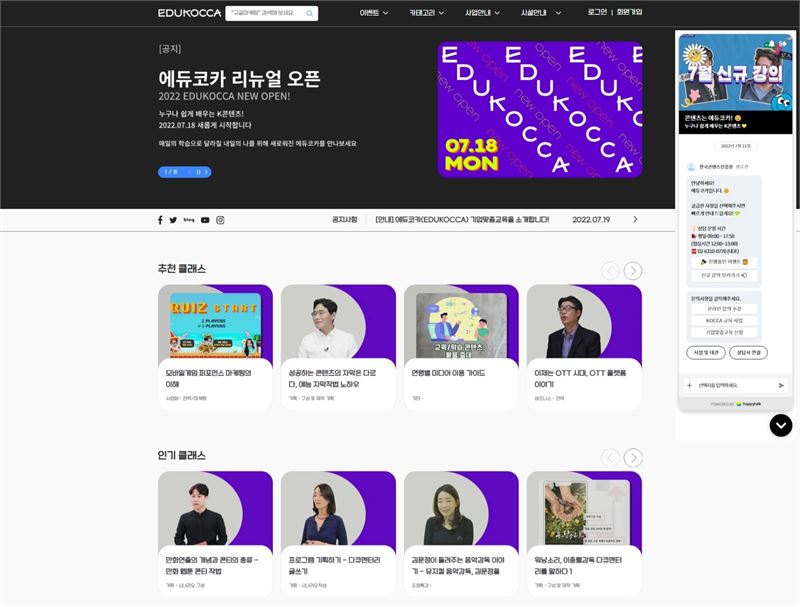Collapse chat with the black round chevron button
The width and height of the screenshot is (800, 607).
(x=781, y=425)
